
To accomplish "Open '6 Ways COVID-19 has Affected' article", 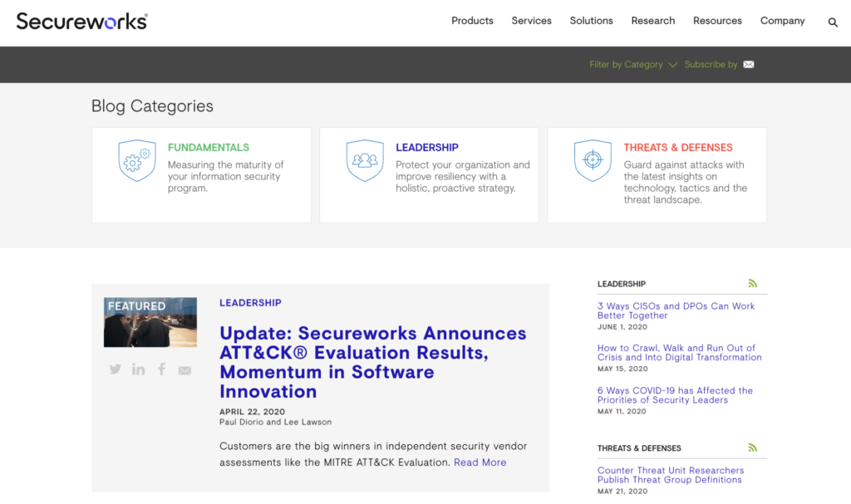I will (x=675, y=395).
